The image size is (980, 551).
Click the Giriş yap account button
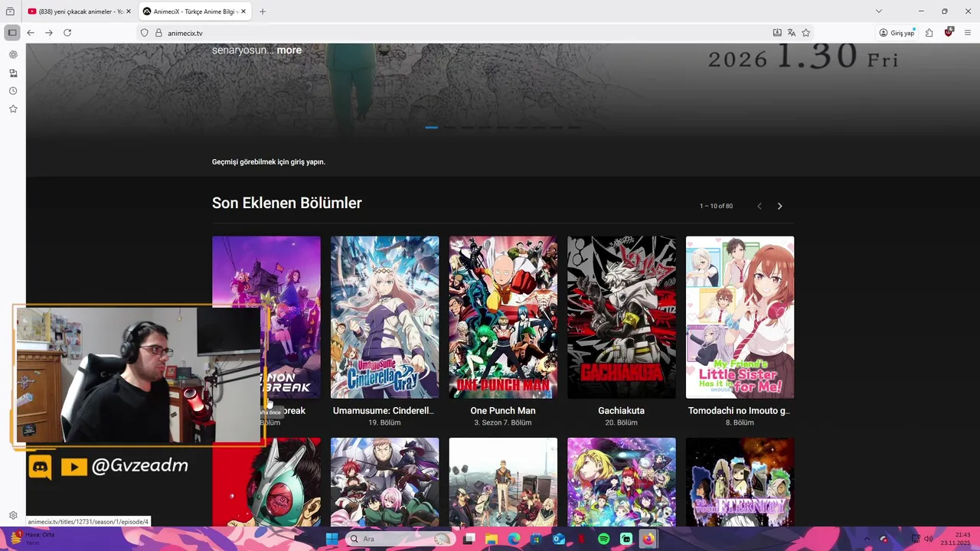[897, 33]
